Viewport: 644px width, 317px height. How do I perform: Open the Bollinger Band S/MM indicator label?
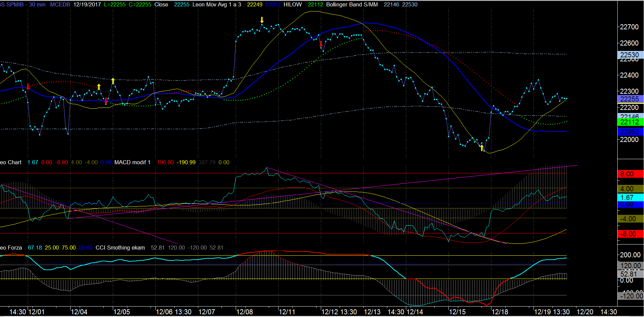pyautogui.click(x=352, y=5)
